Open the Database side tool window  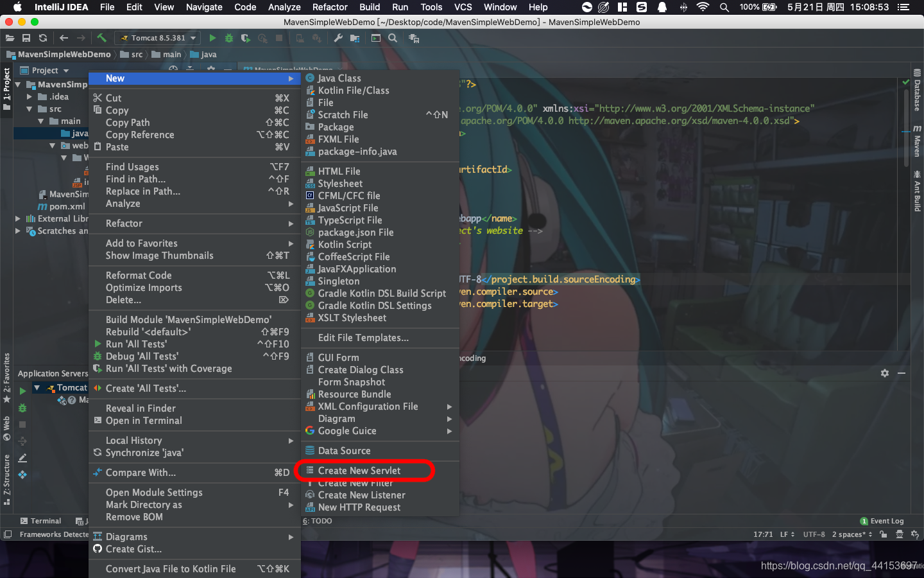[x=917, y=91]
